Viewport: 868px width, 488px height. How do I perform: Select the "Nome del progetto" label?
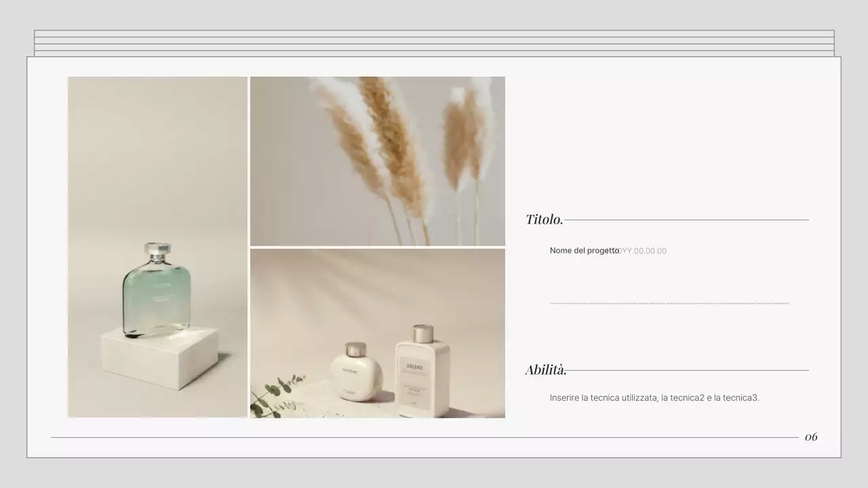[583, 250]
